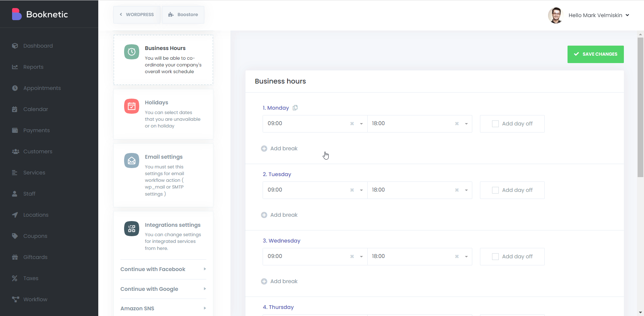Click the Email settings envelope icon
This screenshot has width=644, height=316.
[131, 160]
